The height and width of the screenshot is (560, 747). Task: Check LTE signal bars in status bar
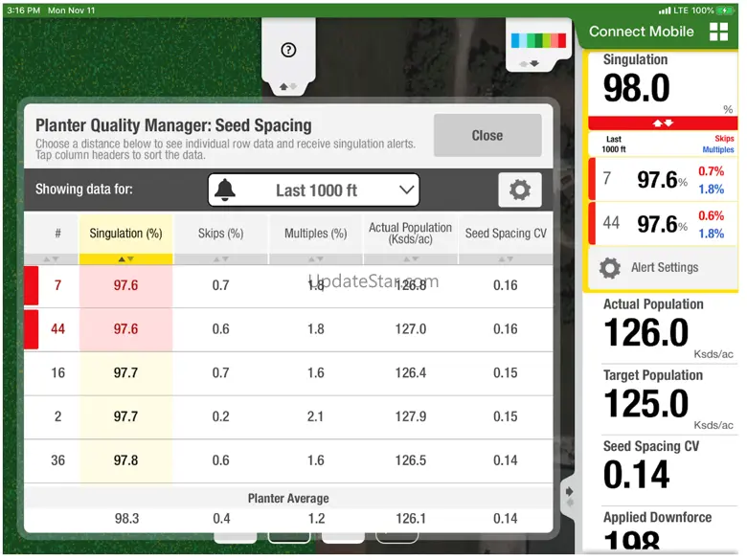665,10
